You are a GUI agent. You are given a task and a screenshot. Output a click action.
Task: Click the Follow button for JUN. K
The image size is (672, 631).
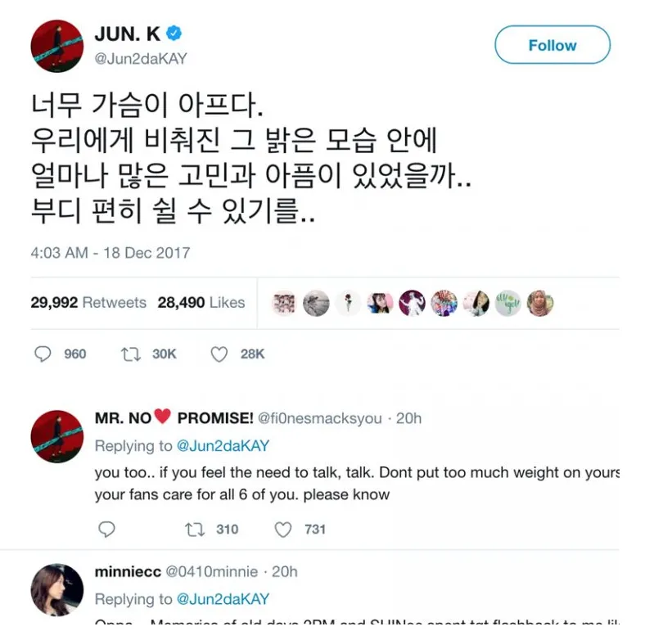click(x=552, y=45)
